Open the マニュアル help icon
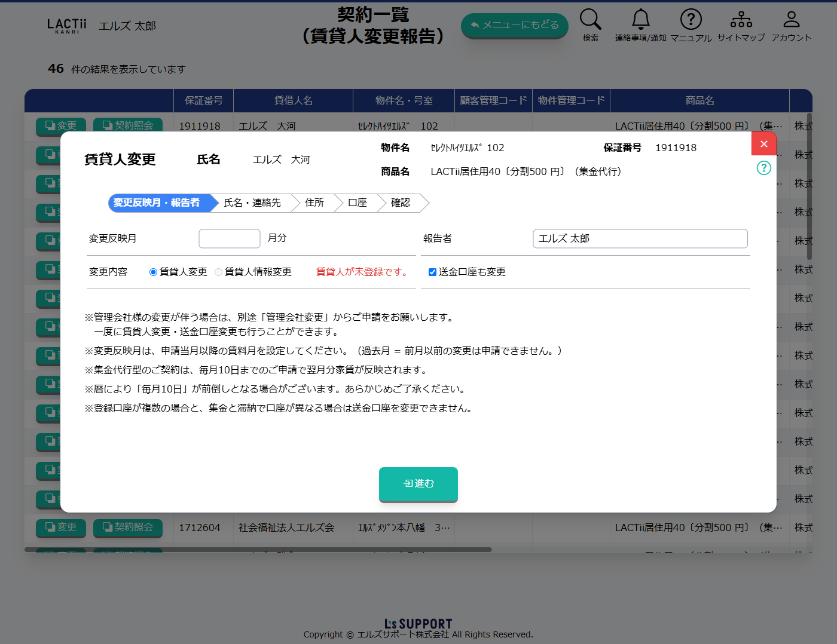The image size is (837, 644). pos(691,20)
